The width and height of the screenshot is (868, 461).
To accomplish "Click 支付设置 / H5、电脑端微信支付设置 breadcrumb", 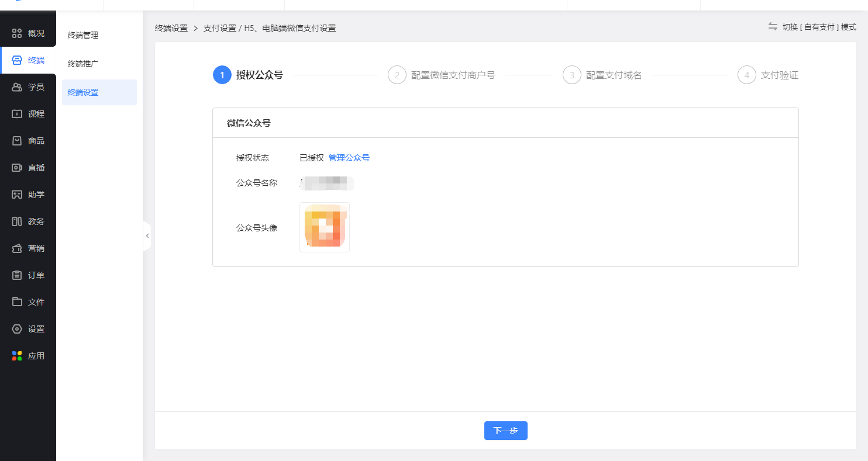I will 270,28.
